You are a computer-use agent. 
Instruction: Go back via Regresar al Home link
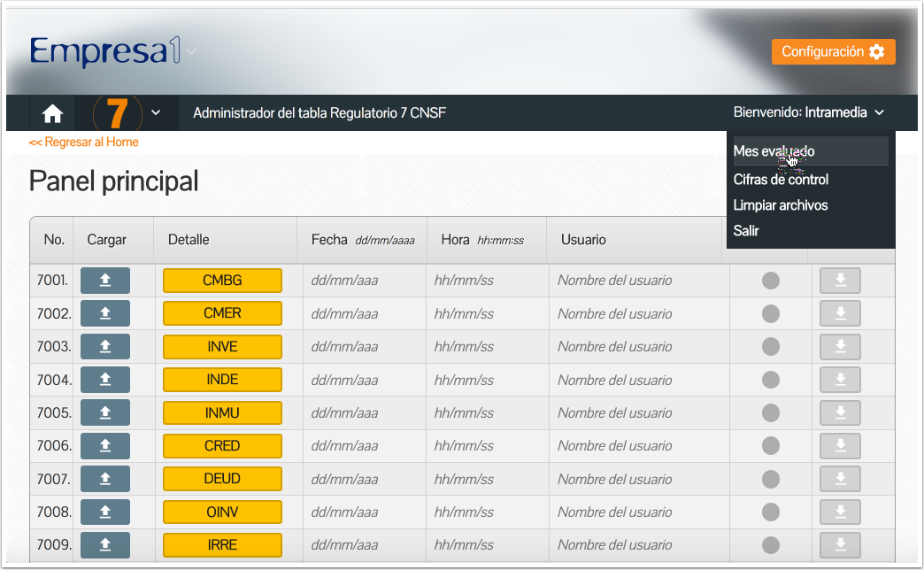pos(84,142)
